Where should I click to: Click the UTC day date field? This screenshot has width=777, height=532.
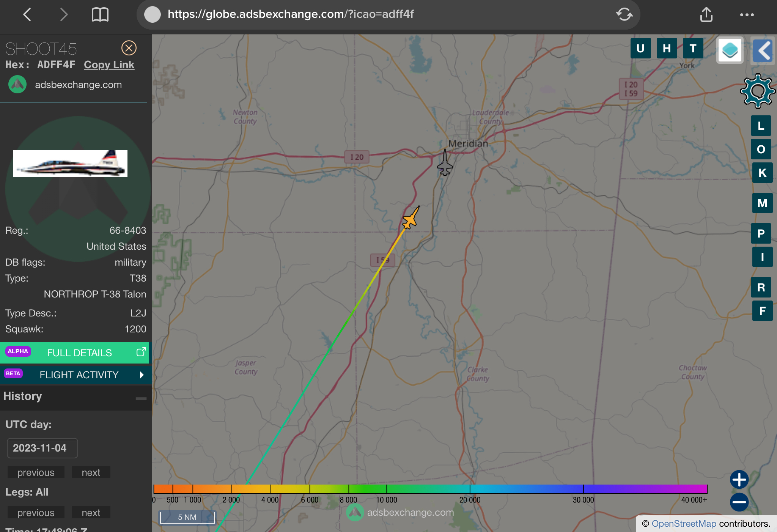point(42,448)
